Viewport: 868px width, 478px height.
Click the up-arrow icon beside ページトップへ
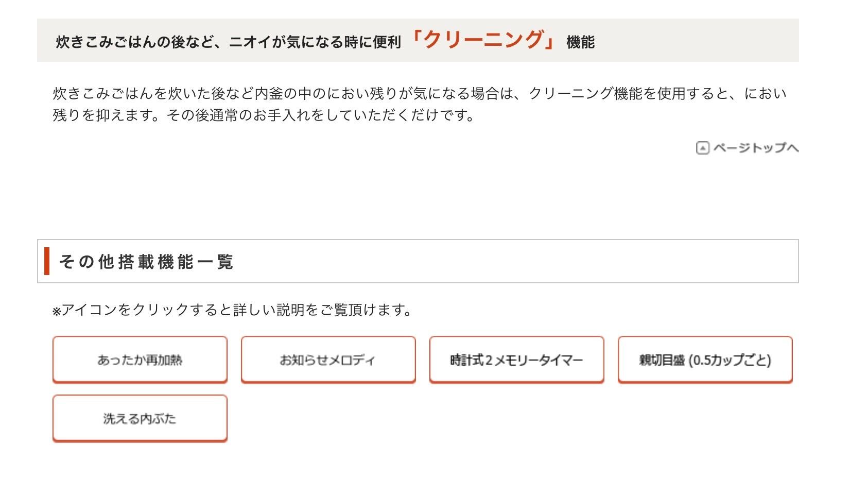702,148
